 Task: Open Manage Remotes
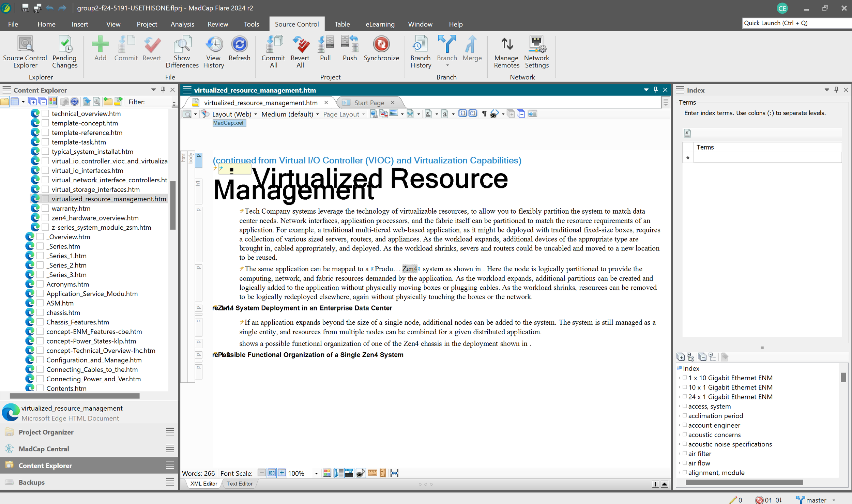coord(507,52)
